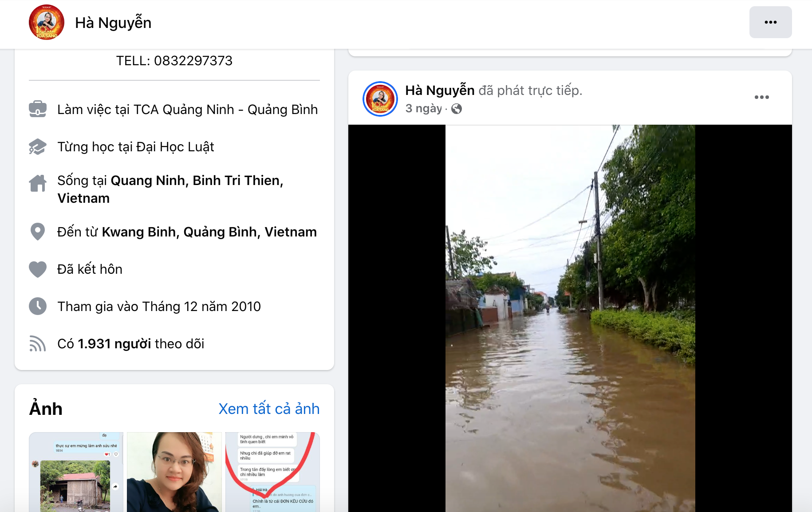Click the house current-city icon

point(38,183)
